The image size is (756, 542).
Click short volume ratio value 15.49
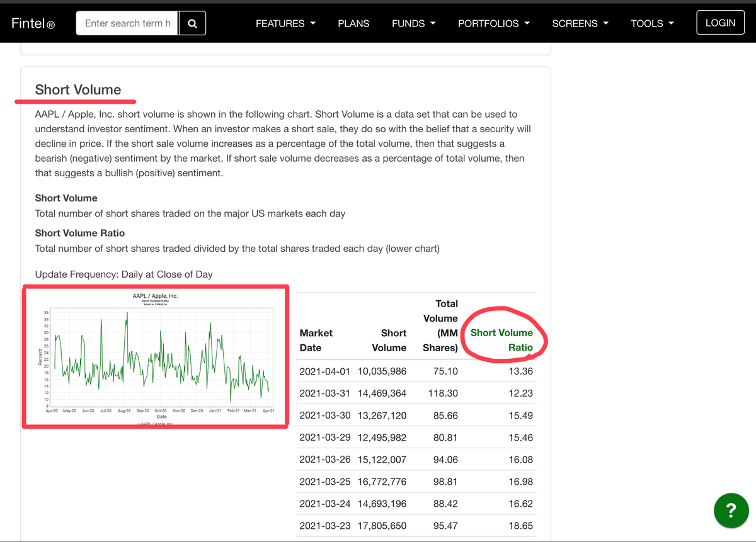(x=521, y=415)
